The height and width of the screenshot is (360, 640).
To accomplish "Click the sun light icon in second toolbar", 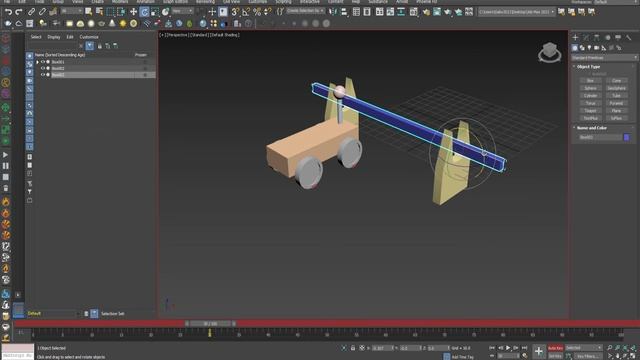I will click(x=122, y=24).
